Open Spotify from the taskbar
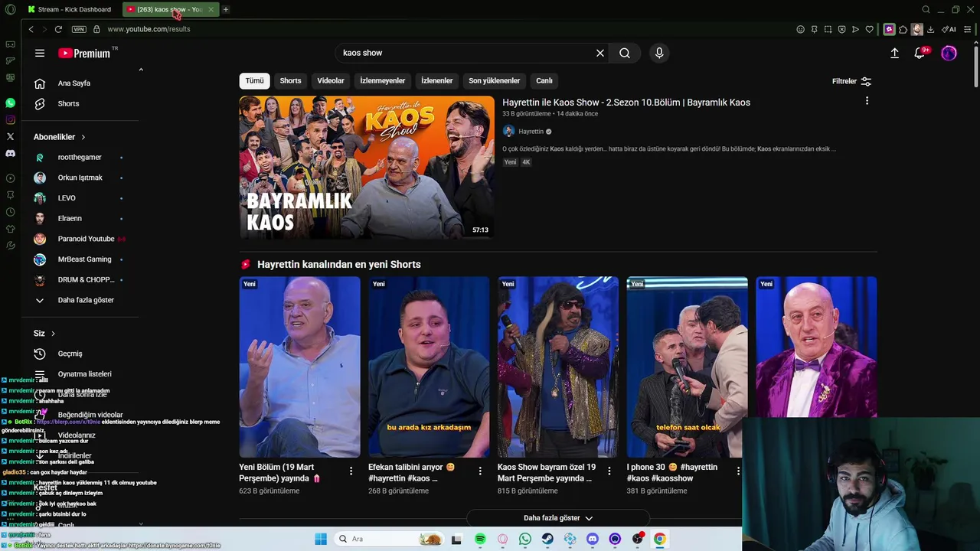This screenshot has height=551, width=980. (x=480, y=539)
